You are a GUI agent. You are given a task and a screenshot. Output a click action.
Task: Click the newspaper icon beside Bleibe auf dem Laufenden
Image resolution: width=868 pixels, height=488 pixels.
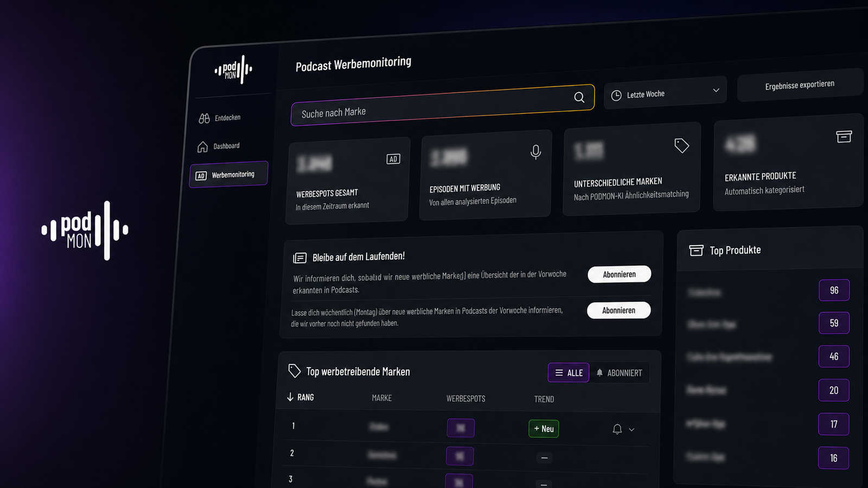pos(299,258)
